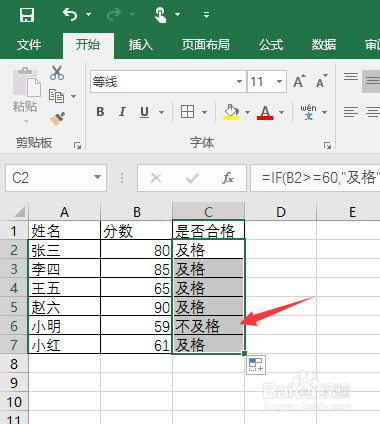Toggle Underline formatting

(x=144, y=112)
